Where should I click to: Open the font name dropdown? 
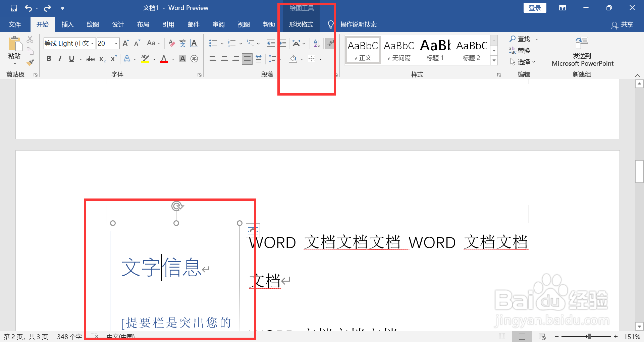click(x=92, y=43)
